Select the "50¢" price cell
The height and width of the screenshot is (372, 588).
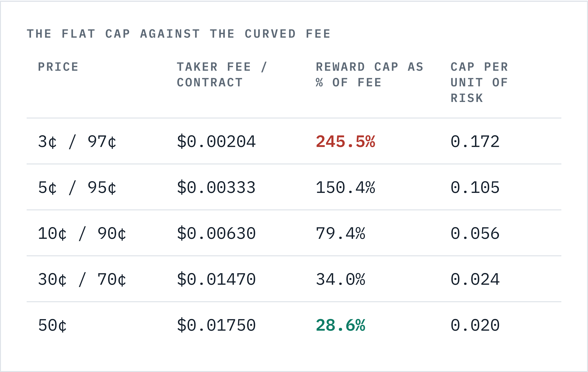click(52, 325)
